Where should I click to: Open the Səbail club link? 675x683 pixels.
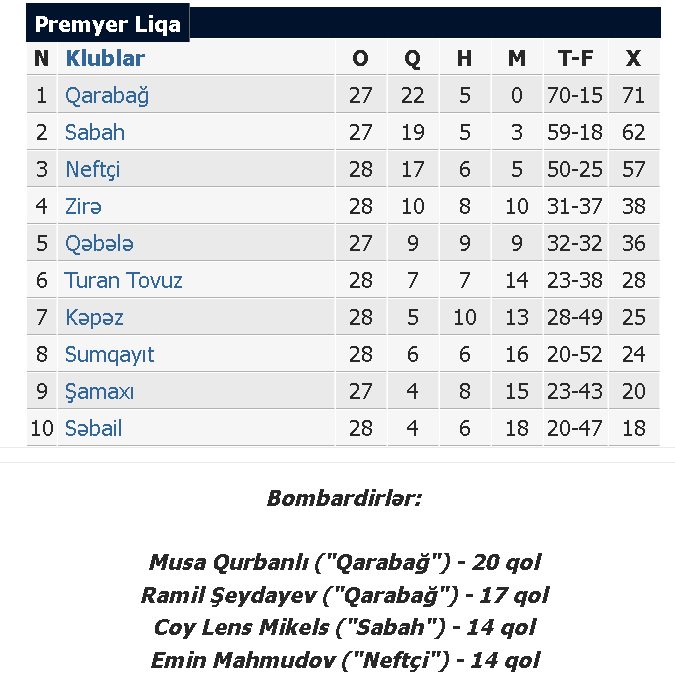click(x=93, y=429)
